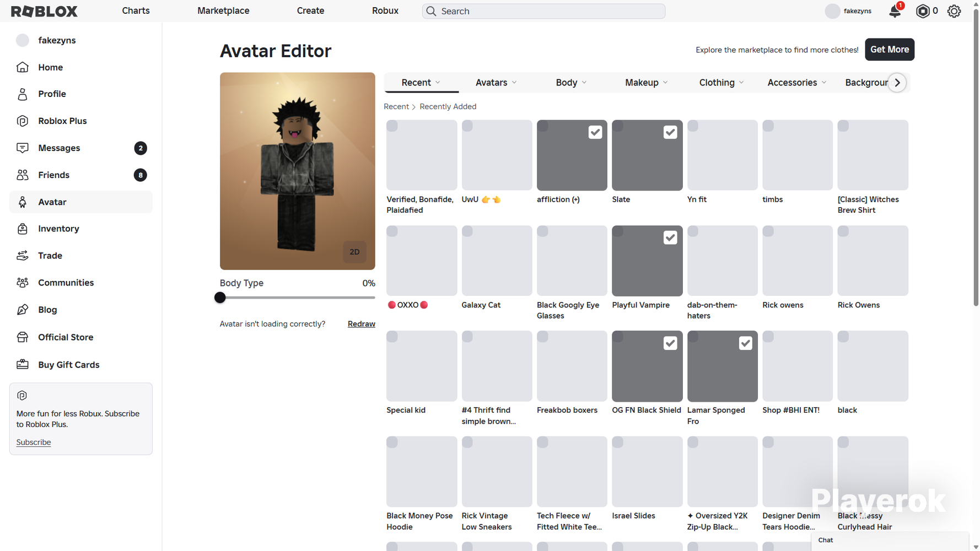Image resolution: width=980 pixels, height=551 pixels.
Task: Open the Marketplace page
Action: (223, 11)
